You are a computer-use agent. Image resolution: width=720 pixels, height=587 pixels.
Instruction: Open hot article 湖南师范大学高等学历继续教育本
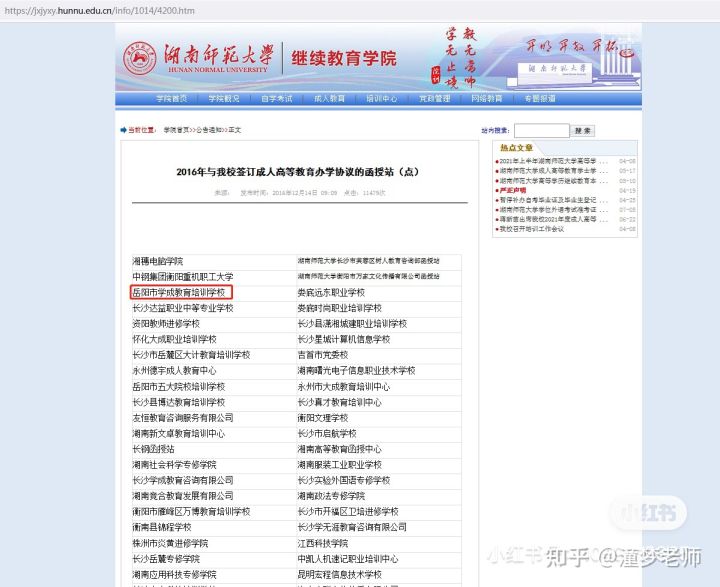(x=553, y=181)
